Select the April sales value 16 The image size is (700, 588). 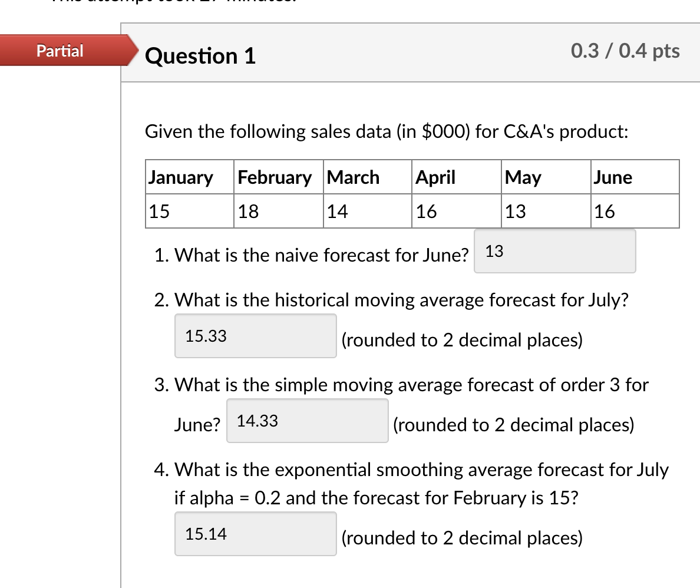427,211
